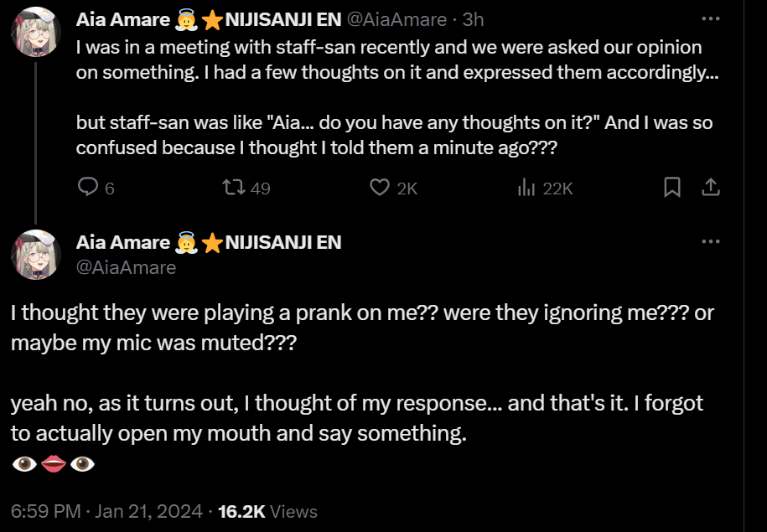Click the 16.2K Views count
Viewport: 767px width, 532px height.
click(267, 511)
